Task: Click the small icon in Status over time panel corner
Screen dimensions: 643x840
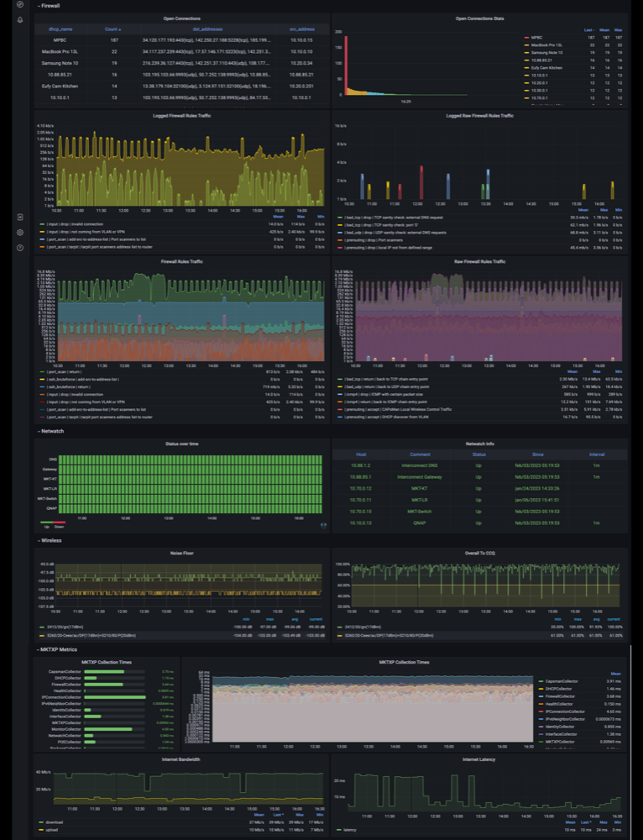Action: click(323, 525)
